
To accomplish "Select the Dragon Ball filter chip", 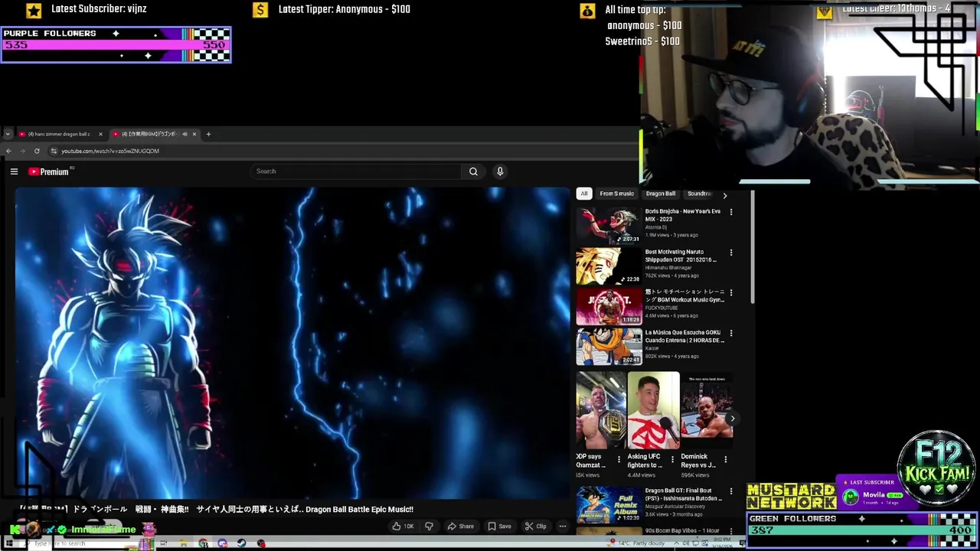I will point(661,194).
